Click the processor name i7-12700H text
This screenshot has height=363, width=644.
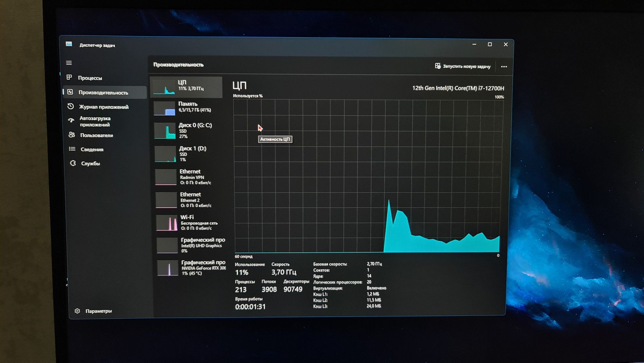pyautogui.click(x=458, y=88)
